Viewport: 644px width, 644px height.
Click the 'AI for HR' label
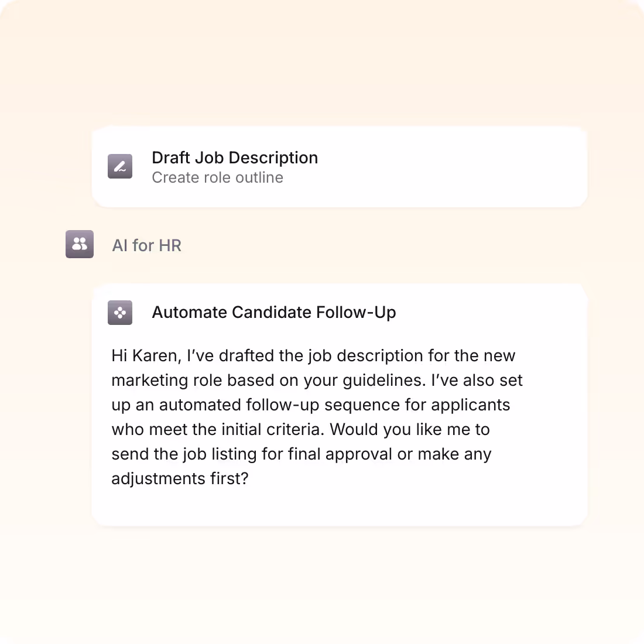pos(146,246)
